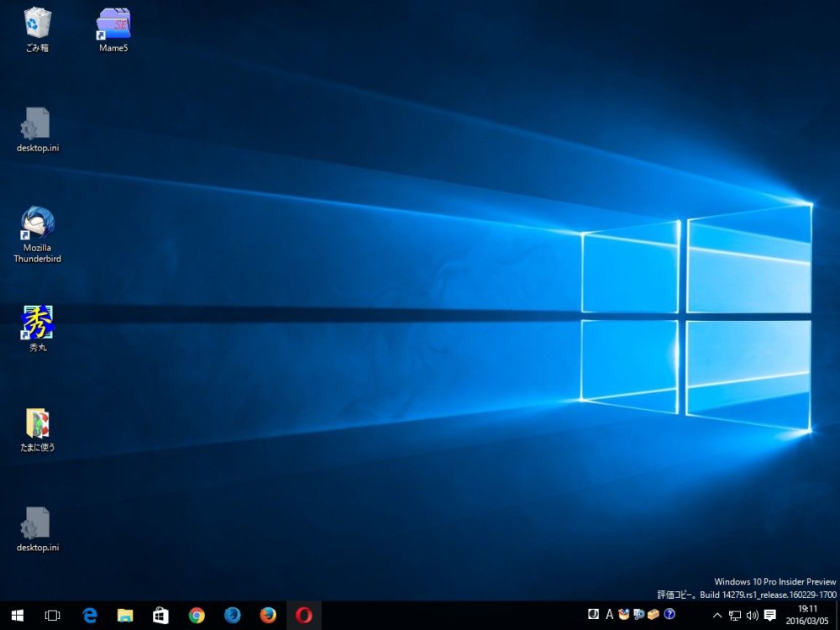The image size is (840, 630).
Task: Select the desktop.ini file below ごみ箱
Action: 37,124
